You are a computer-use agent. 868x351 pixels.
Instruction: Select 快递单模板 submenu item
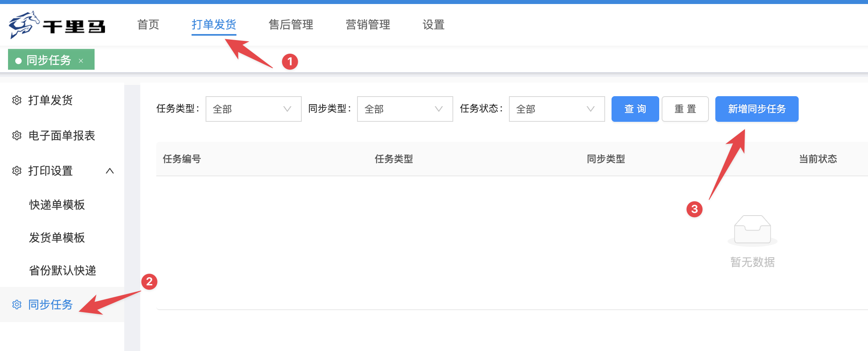click(x=57, y=205)
